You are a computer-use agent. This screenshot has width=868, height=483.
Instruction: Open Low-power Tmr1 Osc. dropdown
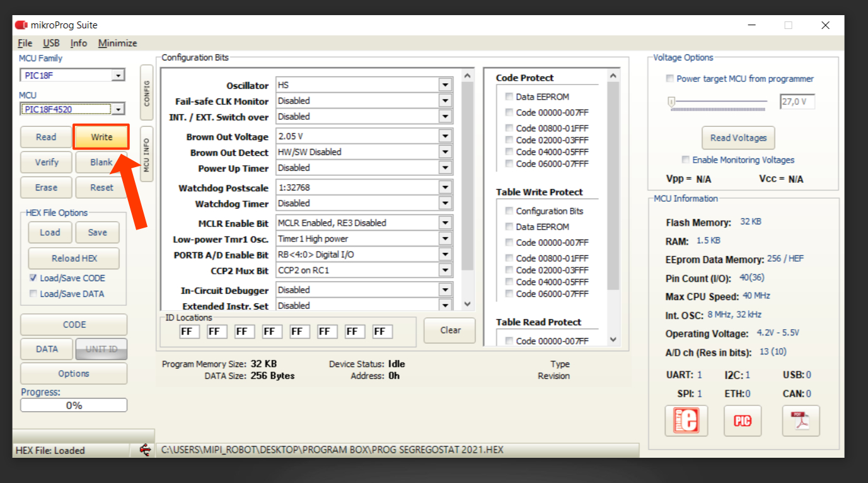coord(446,239)
